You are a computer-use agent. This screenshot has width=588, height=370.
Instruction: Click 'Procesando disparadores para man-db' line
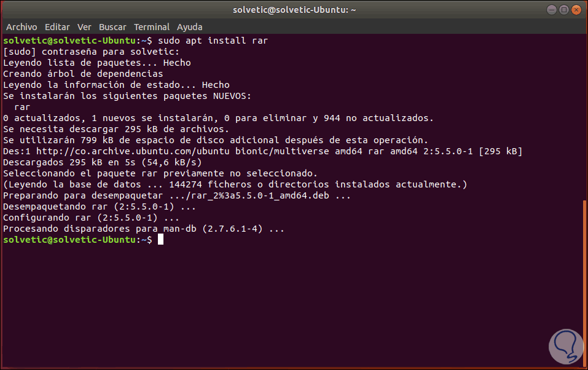coord(144,229)
